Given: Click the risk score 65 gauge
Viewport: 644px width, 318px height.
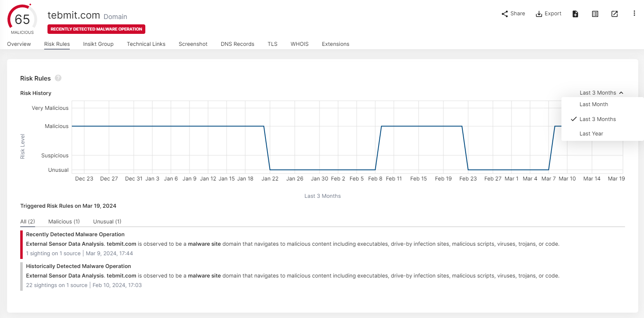Looking at the screenshot, I should tap(22, 20).
